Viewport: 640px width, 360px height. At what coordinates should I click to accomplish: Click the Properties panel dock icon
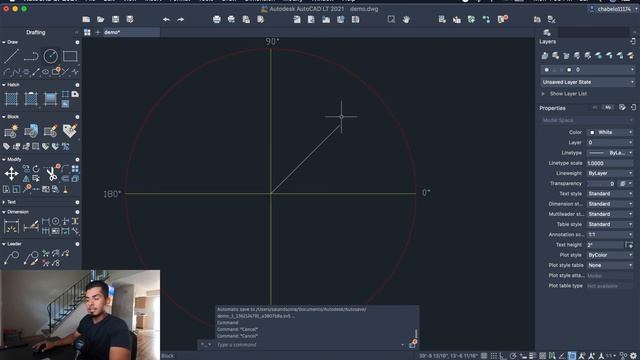[633, 107]
